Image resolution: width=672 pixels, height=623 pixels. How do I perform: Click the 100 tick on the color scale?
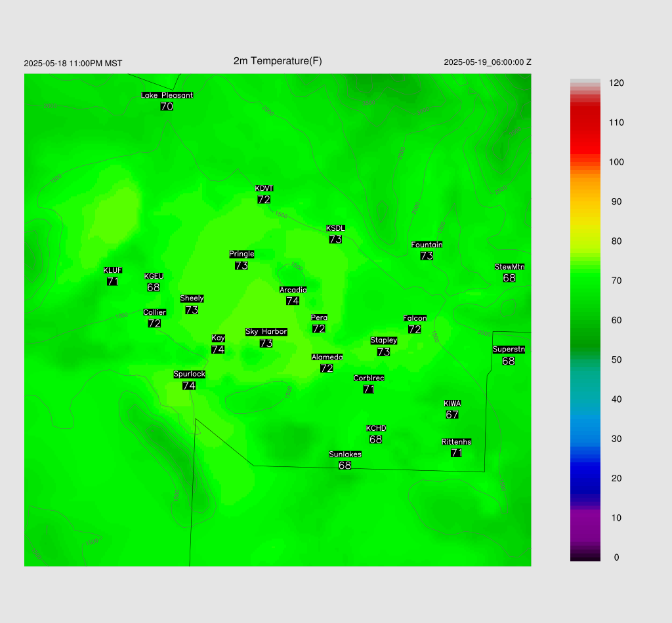(x=616, y=162)
